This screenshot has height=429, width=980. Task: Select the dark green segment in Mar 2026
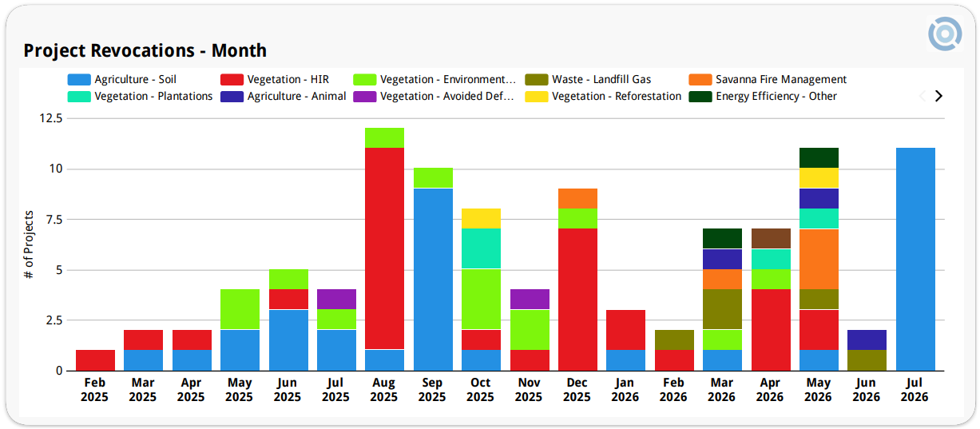[722, 238]
